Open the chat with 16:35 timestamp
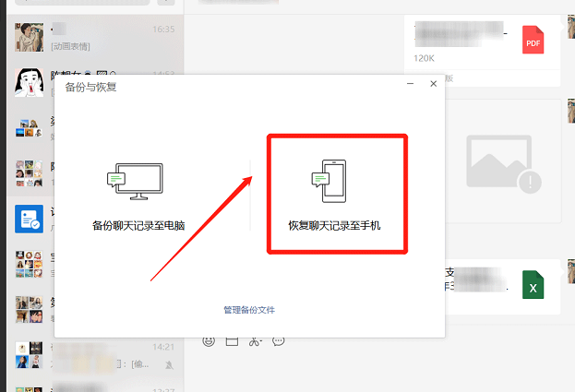This screenshot has width=575, height=392. point(95,37)
